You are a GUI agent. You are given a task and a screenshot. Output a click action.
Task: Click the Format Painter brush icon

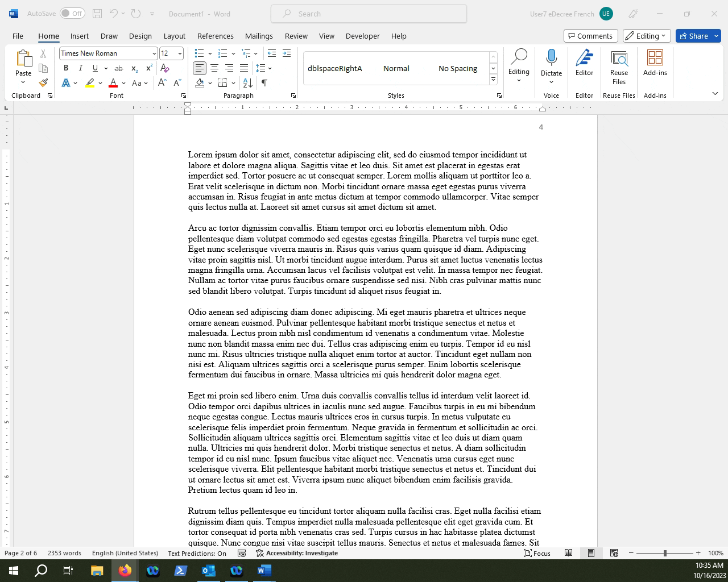click(x=43, y=83)
